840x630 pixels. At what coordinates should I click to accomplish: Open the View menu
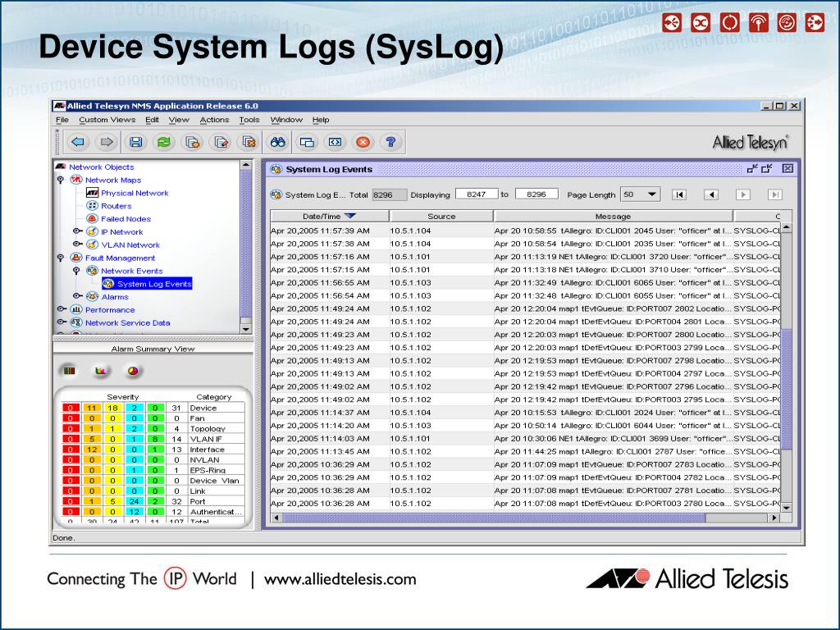pos(179,120)
